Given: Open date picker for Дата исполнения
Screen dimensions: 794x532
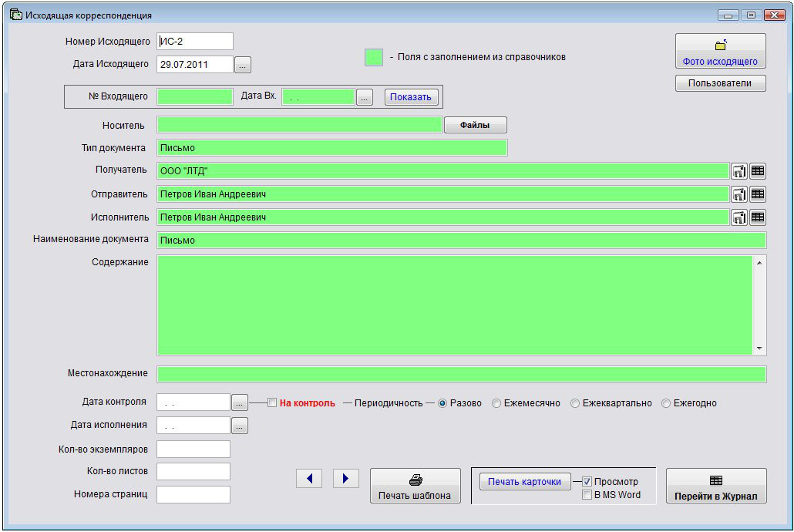Looking at the screenshot, I should [240, 426].
